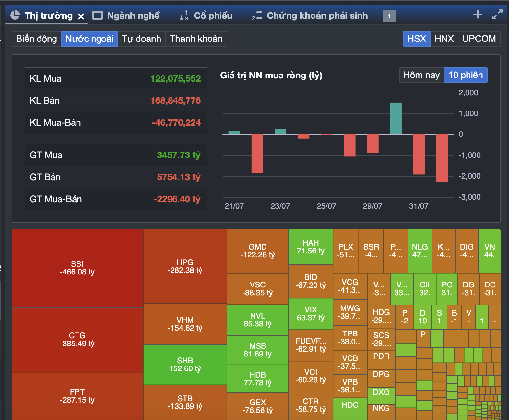This screenshot has height=420, width=509.
Task: Click the pie chart icon on Thị trường
Action: point(15,15)
